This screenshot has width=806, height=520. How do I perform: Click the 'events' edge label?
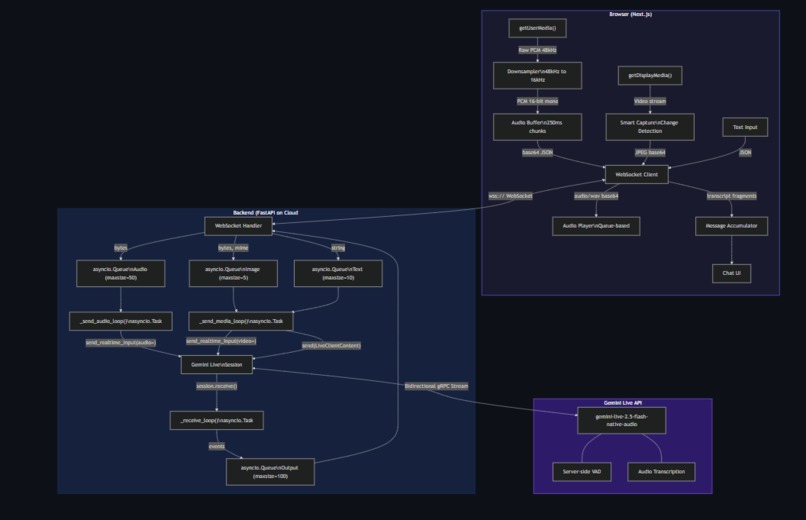[216, 446]
